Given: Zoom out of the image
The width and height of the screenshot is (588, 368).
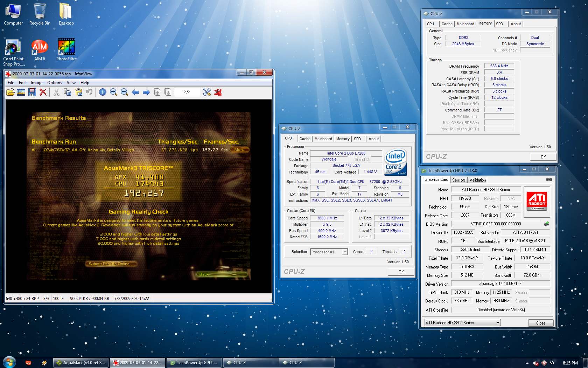Looking at the screenshot, I should point(124,92).
